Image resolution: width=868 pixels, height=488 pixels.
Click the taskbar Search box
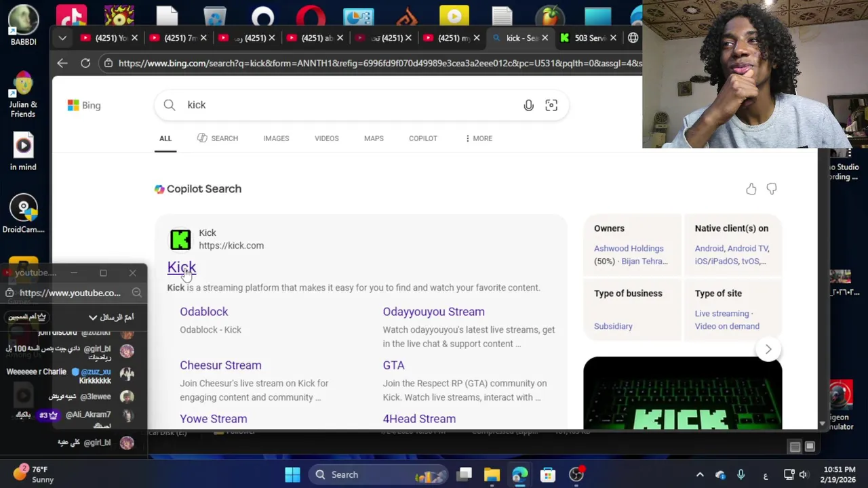378,474
